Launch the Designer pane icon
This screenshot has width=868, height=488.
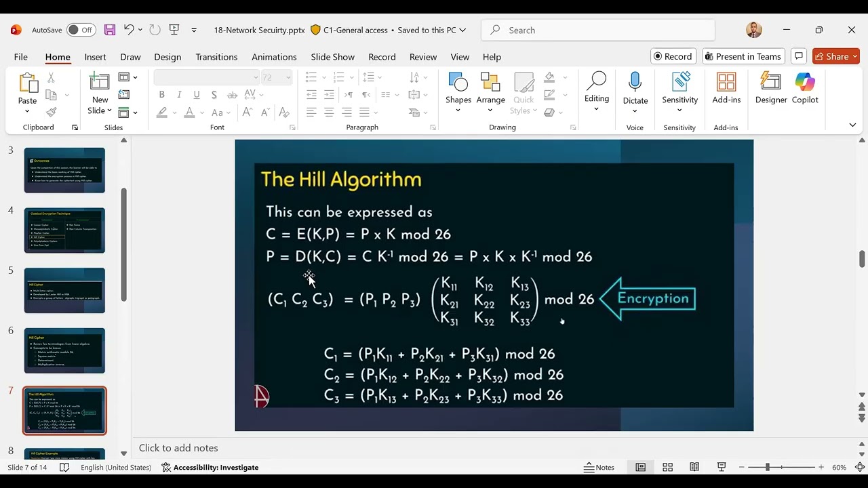coord(771,83)
